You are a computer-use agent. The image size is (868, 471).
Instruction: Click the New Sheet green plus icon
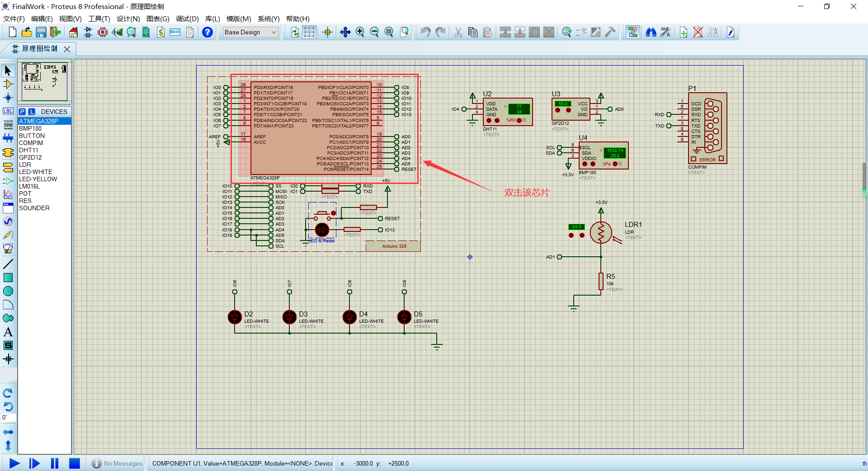(x=684, y=32)
